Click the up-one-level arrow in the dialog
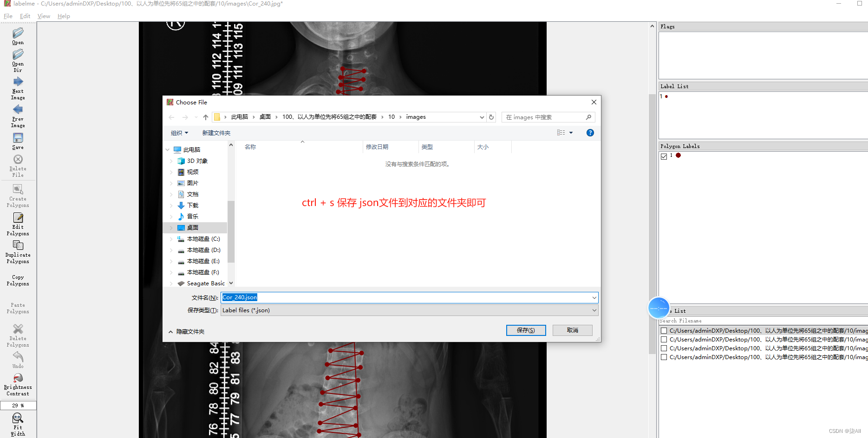 [x=205, y=117]
